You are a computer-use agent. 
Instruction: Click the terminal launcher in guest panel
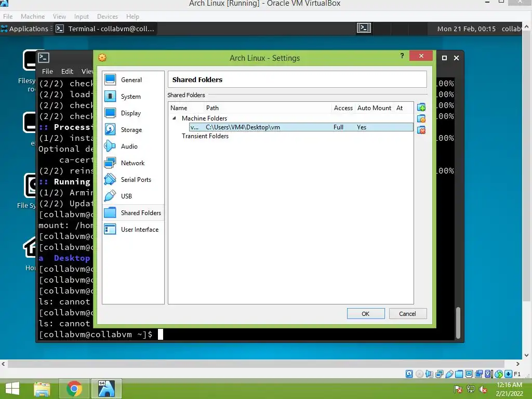[x=364, y=28]
